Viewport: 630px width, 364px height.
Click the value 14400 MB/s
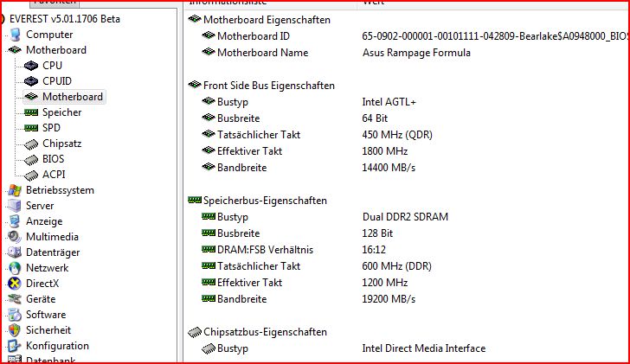[389, 168]
